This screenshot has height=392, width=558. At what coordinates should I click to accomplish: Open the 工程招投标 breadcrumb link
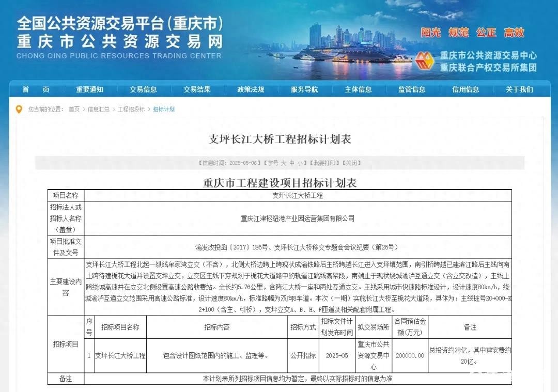pyautogui.click(x=131, y=109)
